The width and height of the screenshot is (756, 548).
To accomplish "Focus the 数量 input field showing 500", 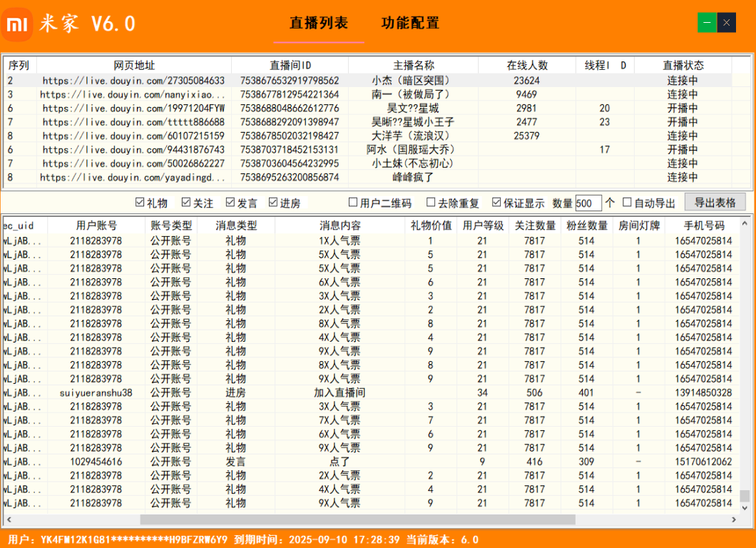I will [x=588, y=203].
